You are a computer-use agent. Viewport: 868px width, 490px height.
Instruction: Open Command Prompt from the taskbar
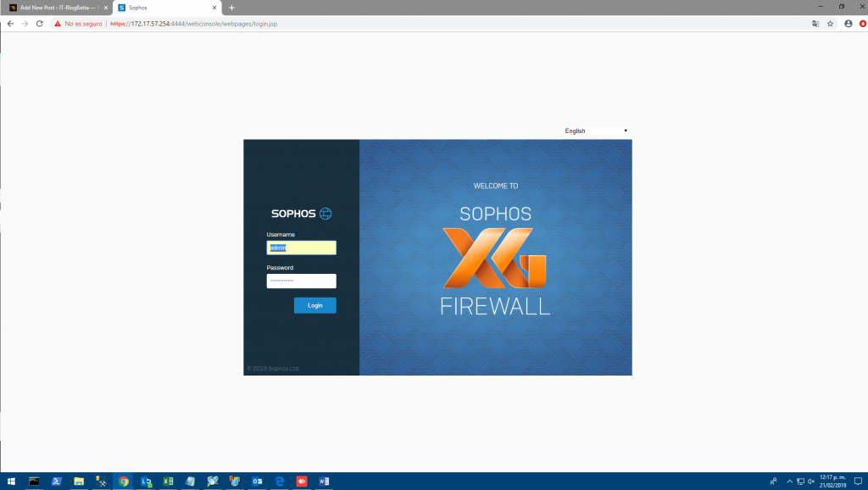(34, 482)
